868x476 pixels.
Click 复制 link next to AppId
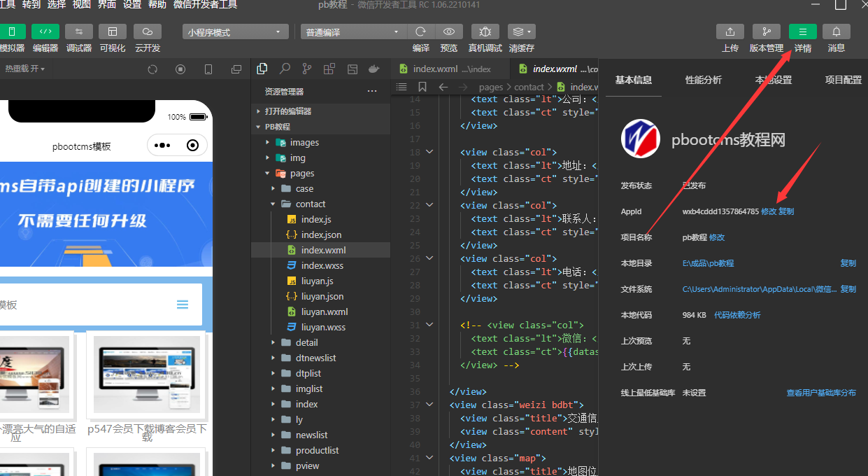point(786,211)
